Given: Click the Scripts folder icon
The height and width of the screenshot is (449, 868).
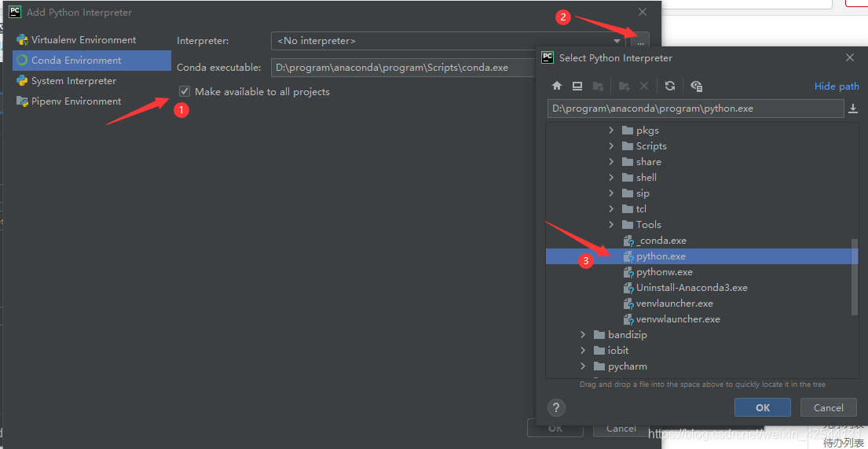Looking at the screenshot, I should click(627, 145).
